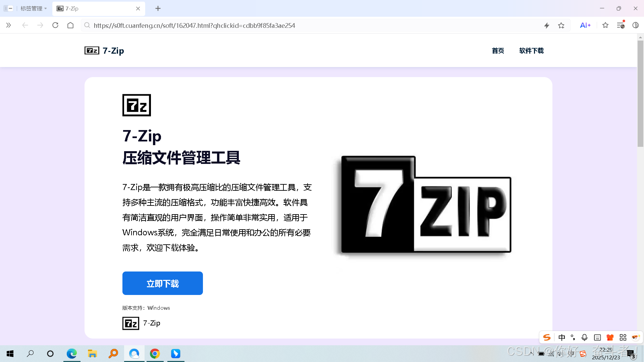Bookmark page with address bar star
Viewport: 644px width, 362px height.
561,25
